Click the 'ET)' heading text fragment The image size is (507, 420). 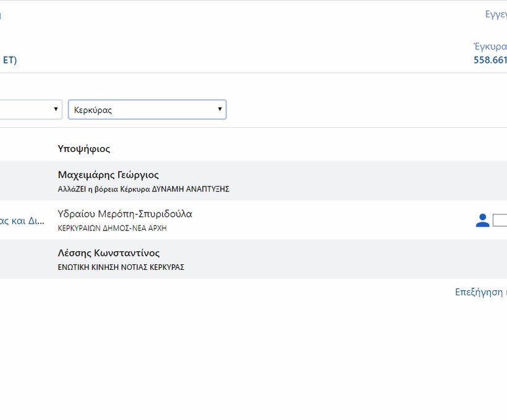point(9,60)
